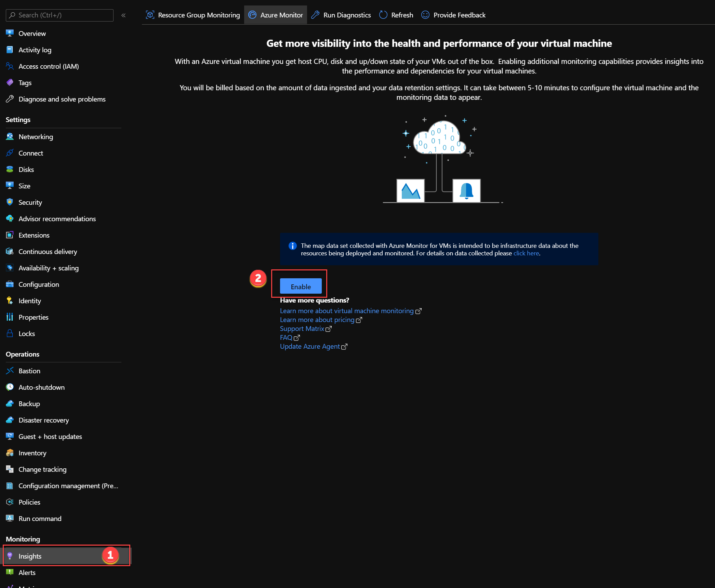Click the Overview monitor icon in sidebar
715x588 pixels.
[x=10, y=33]
